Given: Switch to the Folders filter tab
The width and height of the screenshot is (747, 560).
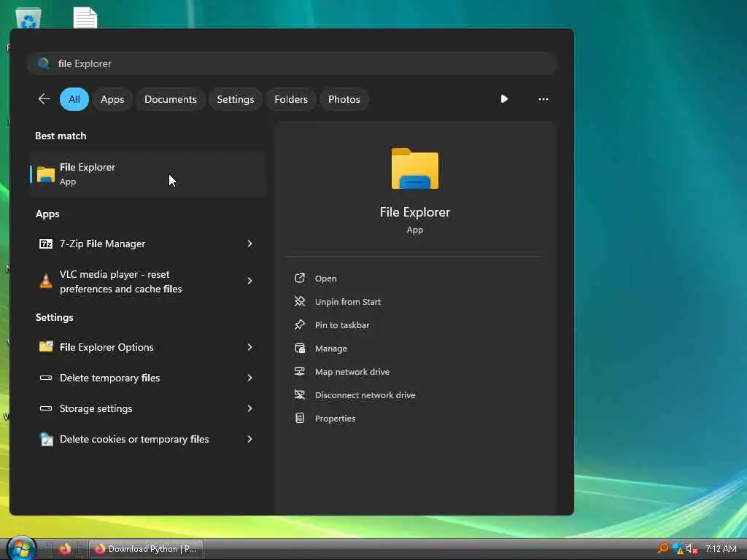Looking at the screenshot, I should (291, 99).
